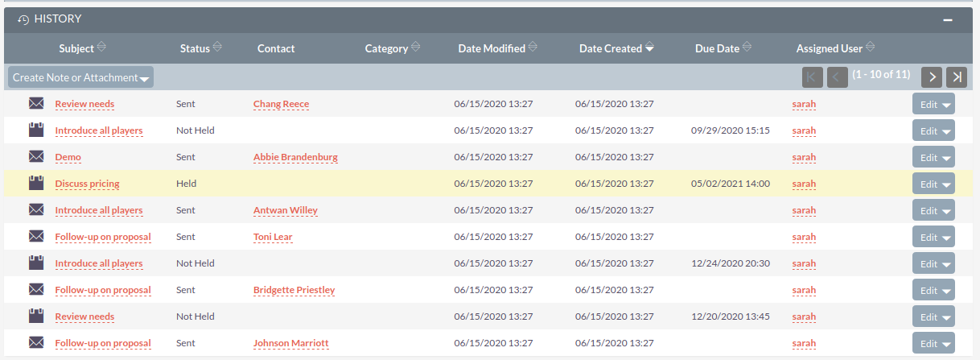Open contact Chang Reece
This screenshot has width=980, height=360.
[x=281, y=104]
